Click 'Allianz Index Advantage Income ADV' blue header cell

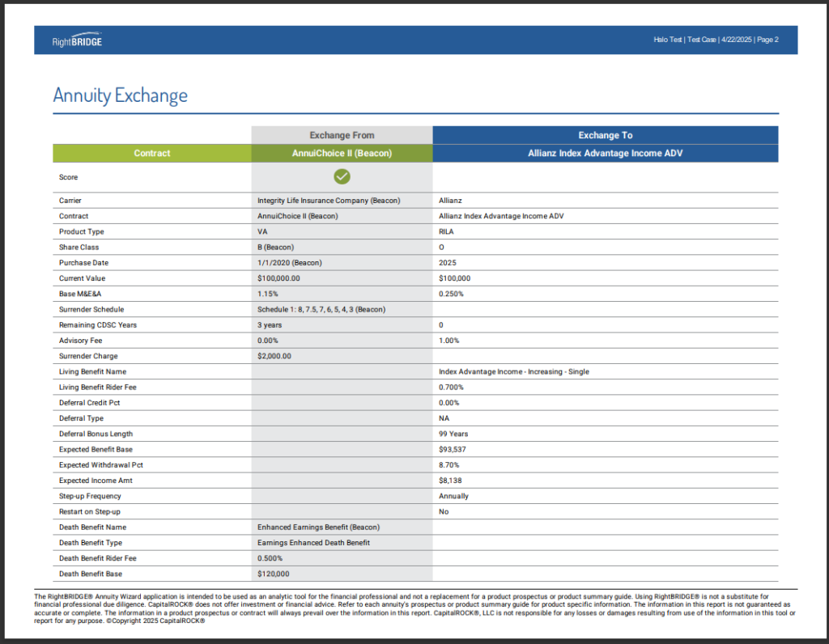click(606, 153)
